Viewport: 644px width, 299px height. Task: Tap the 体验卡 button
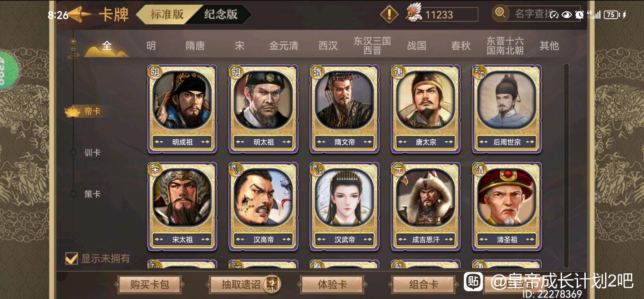point(332,285)
